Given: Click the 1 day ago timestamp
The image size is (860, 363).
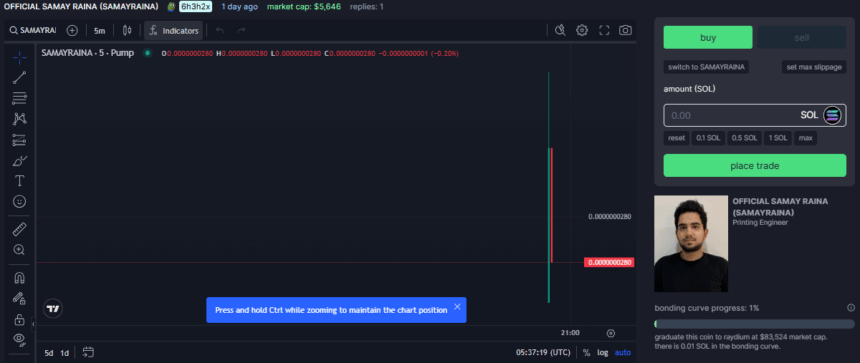Looking at the screenshot, I should (x=240, y=7).
